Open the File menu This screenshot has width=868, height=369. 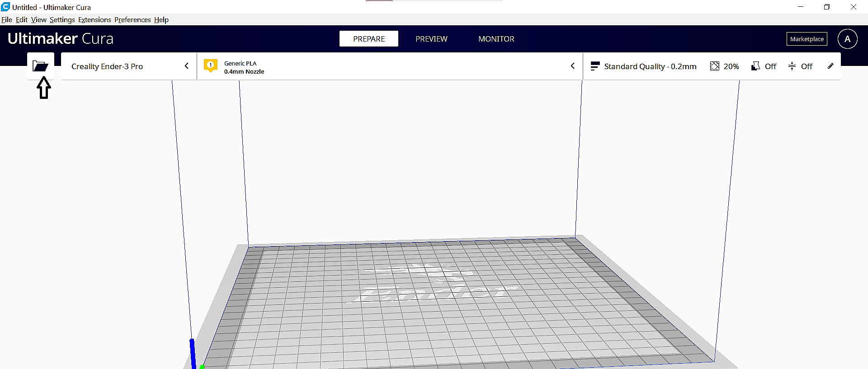(x=7, y=20)
